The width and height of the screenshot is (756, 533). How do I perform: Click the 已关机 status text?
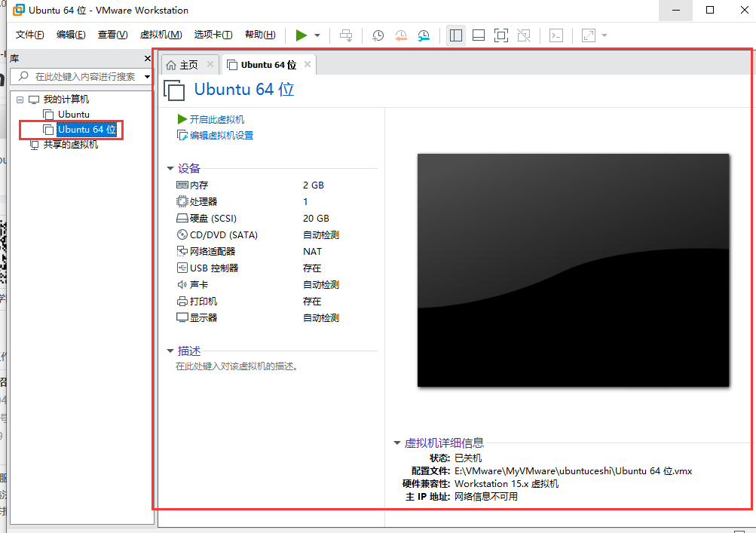coord(468,458)
